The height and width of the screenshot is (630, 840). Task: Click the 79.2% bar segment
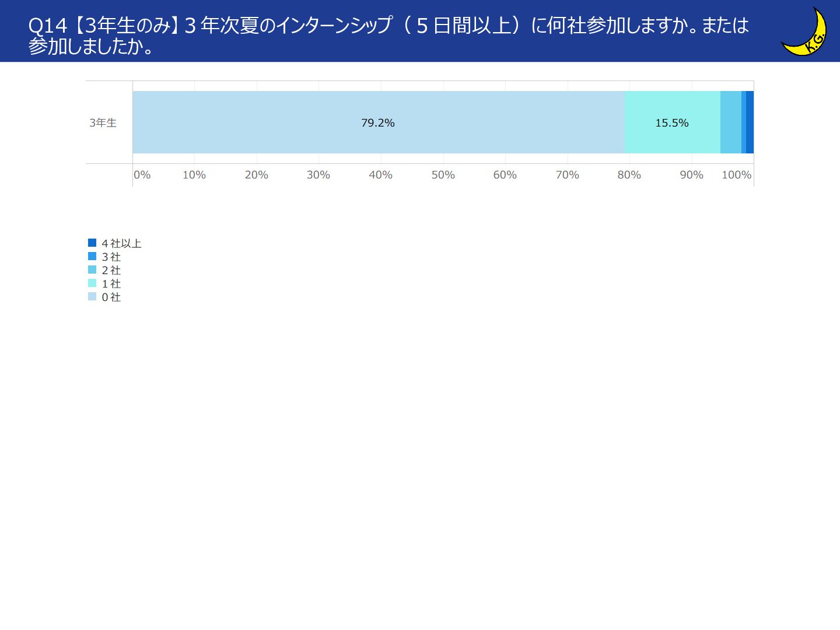pos(379,123)
